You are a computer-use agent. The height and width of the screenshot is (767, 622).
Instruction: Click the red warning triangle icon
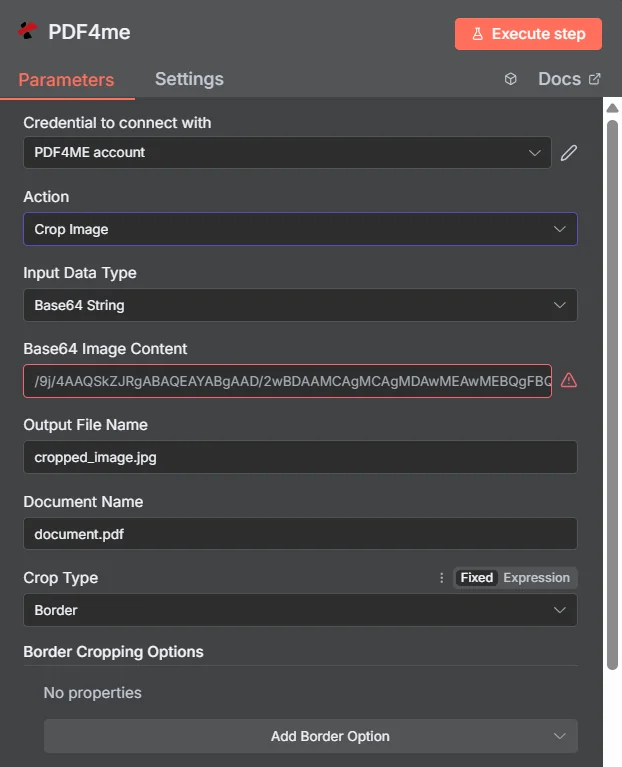tap(569, 381)
